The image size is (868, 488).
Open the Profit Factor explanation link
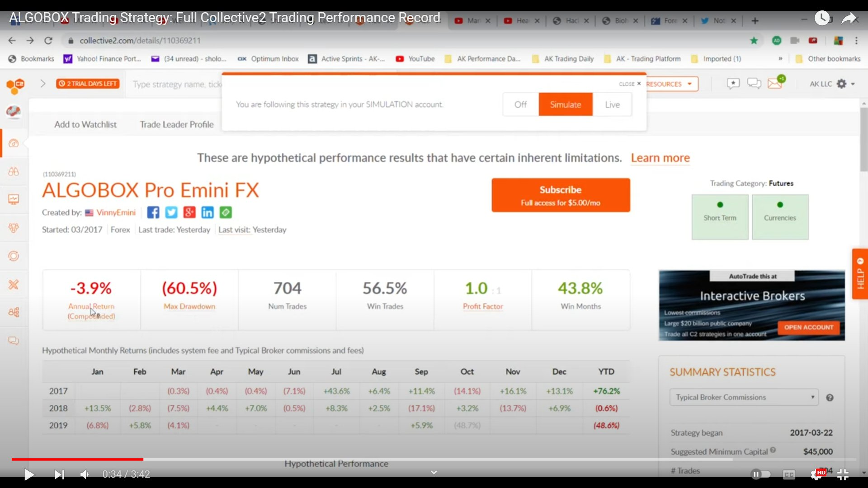483,306
